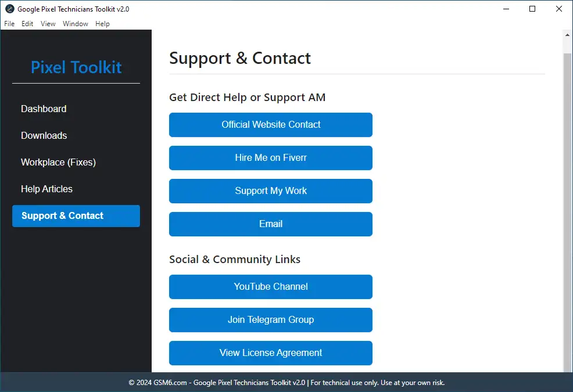Open Help Articles from the sidebar
The width and height of the screenshot is (573, 392).
tap(46, 189)
